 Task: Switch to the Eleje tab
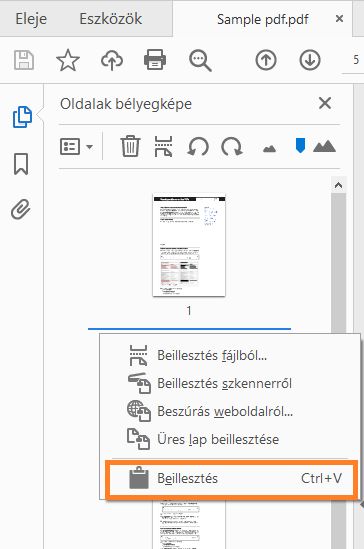[31, 19]
